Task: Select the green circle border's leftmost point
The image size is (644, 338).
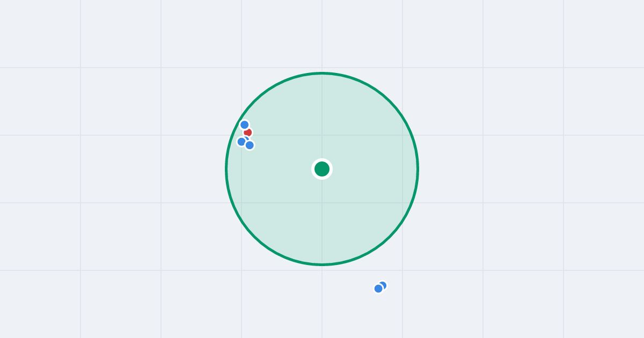Action: [226, 169]
